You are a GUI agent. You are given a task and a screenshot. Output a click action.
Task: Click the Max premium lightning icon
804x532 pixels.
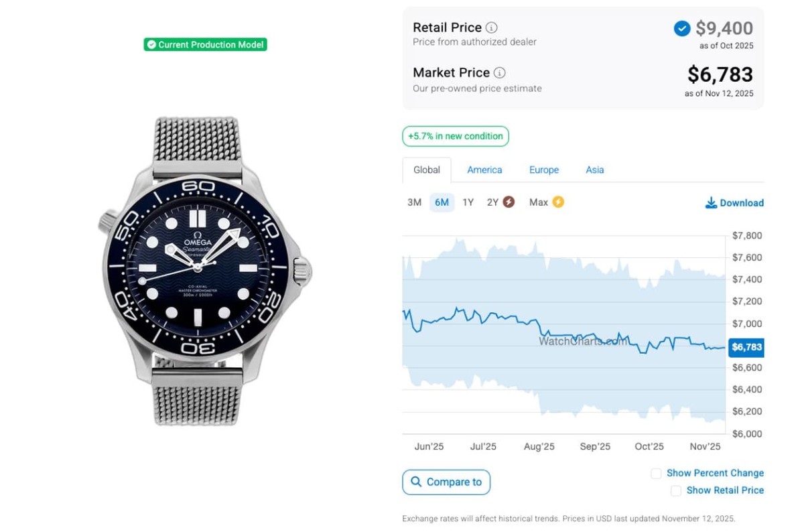[x=557, y=202]
